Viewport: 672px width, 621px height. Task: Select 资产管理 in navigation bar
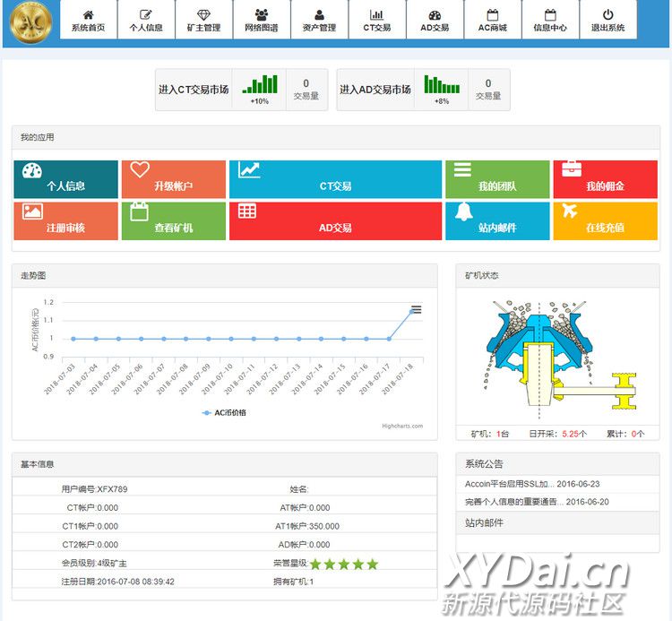(x=319, y=20)
